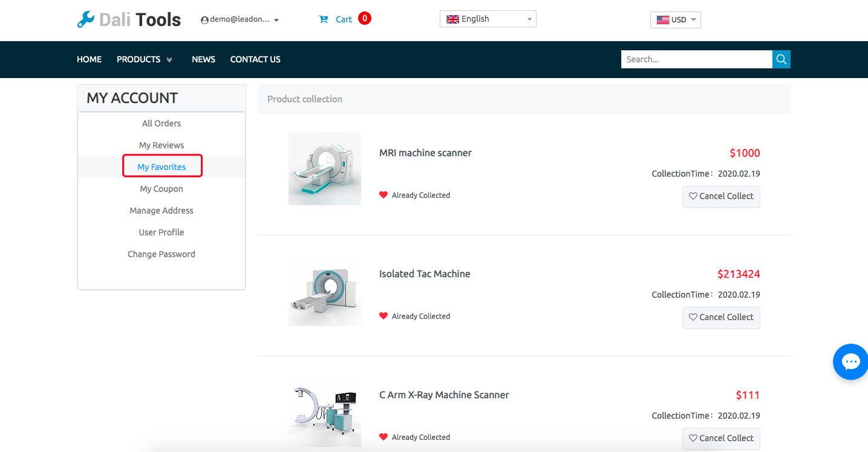Screen dimensions: 868x452
Task: Open All Orders in account sidebar
Action: pyautogui.click(x=162, y=123)
